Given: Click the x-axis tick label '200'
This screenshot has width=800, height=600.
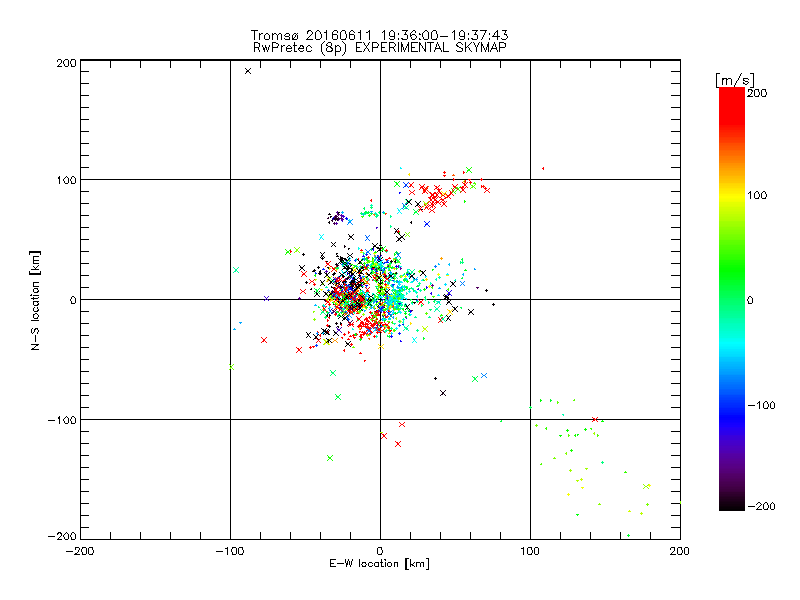Looking at the screenshot, I should pyautogui.click(x=680, y=551).
